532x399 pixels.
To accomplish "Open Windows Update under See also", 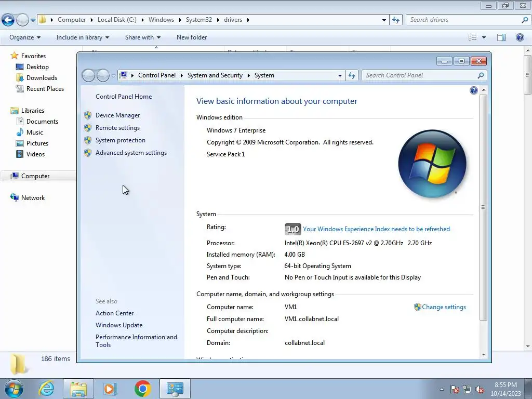I will pyautogui.click(x=119, y=325).
